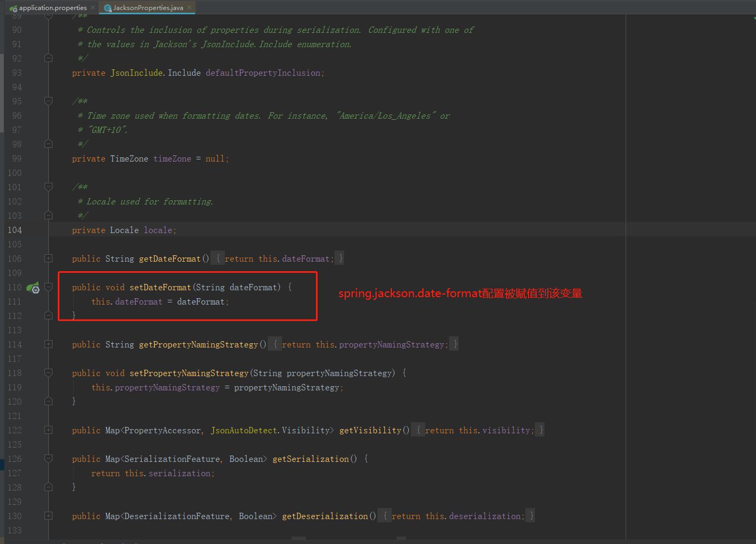The width and height of the screenshot is (756, 544).
Task: Expand folded getVisibility method at line 122
Action: [48, 430]
